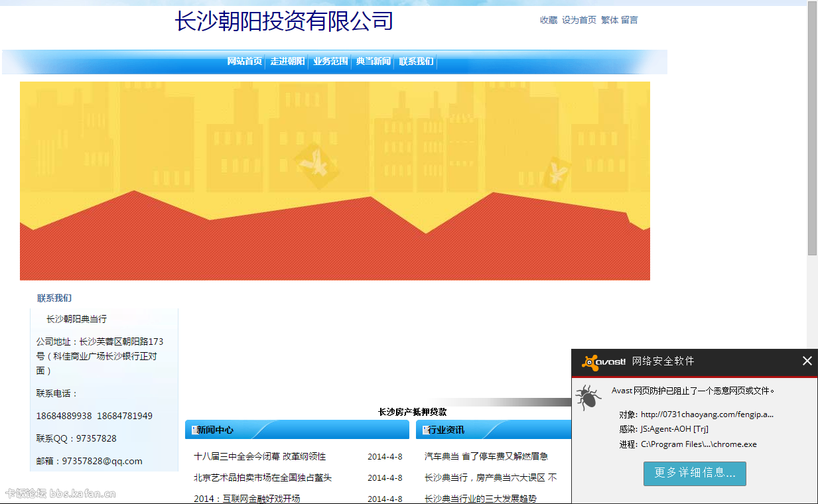Click the 更多详细信息 button
This screenshot has height=504, width=818.
pyautogui.click(x=695, y=473)
